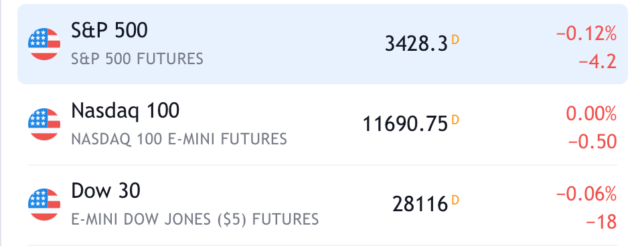Viewport: 644px width, 246px height.
Task: Click the NASDAQ 100 E-MINI FUTURES description
Action: coord(179,140)
